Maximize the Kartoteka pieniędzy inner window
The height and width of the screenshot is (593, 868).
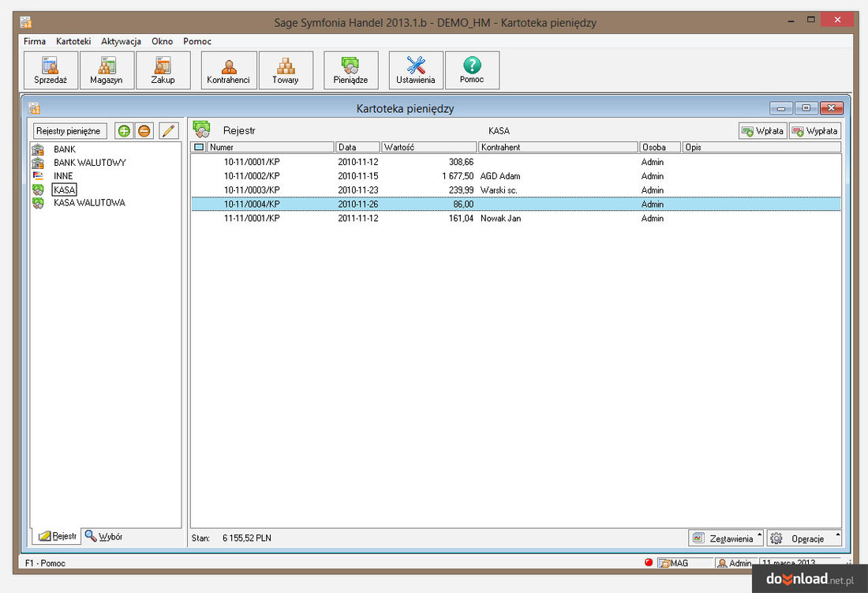click(806, 108)
